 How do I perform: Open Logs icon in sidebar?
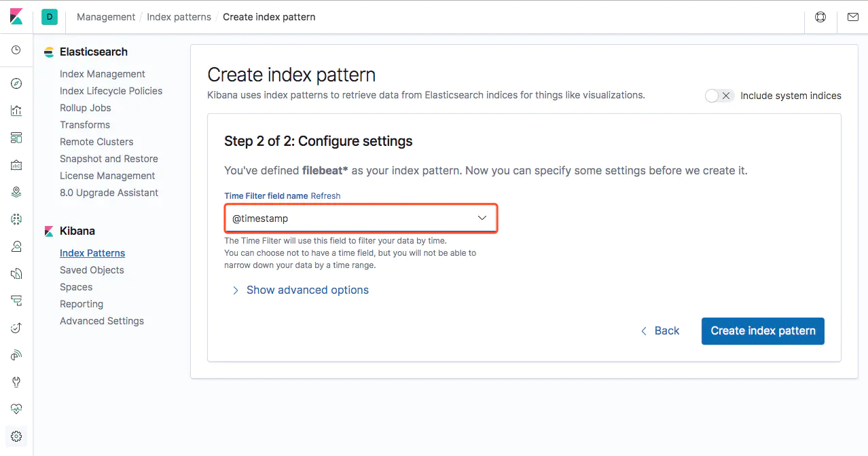tap(16, 273)
